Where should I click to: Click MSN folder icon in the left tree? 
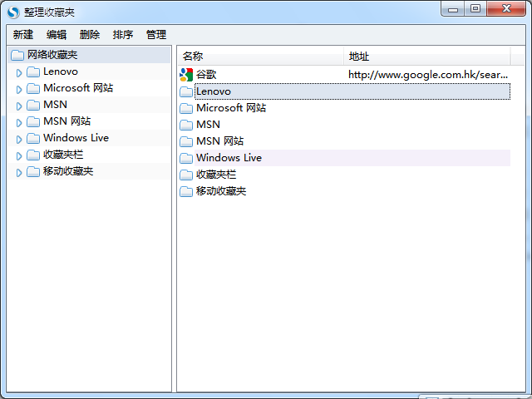coord(33,105)
